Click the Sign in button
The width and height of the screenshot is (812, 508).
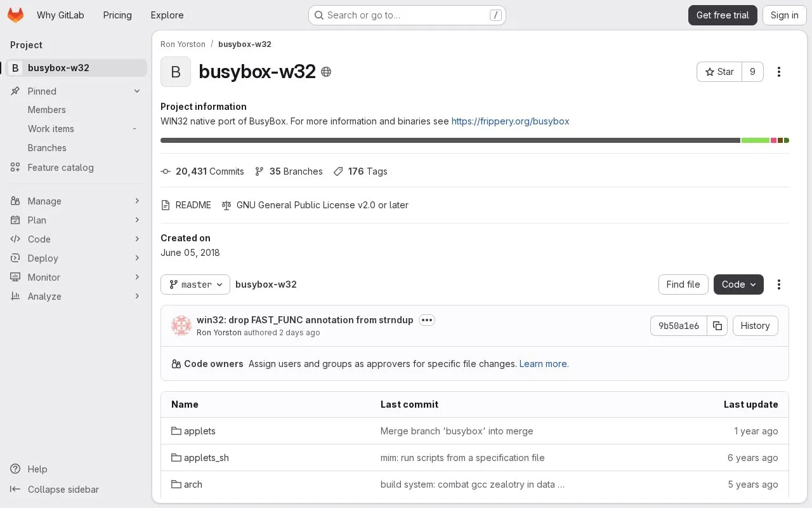click(784, 15)
